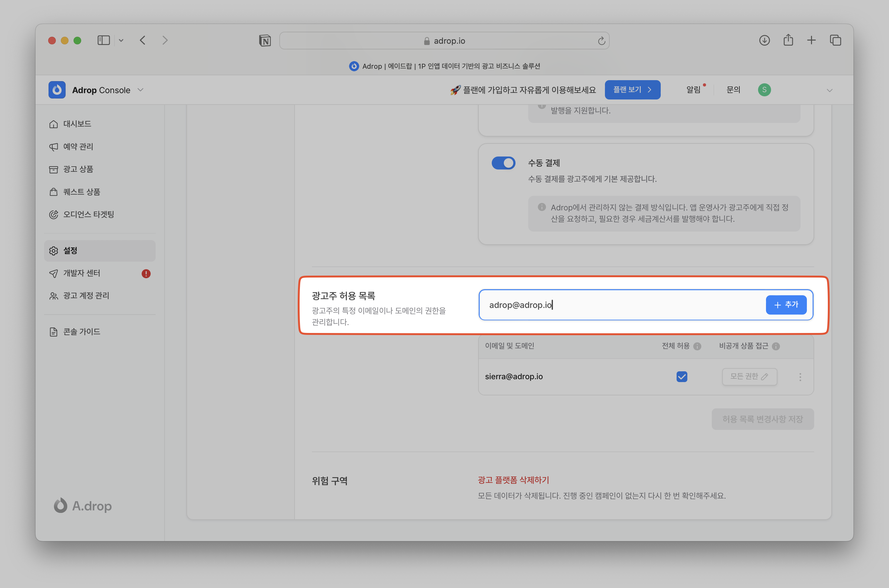Go to 오디언스 타겟팅 menu
The width and height of the screenshot is (889, 588).
(x=88, y=214)
